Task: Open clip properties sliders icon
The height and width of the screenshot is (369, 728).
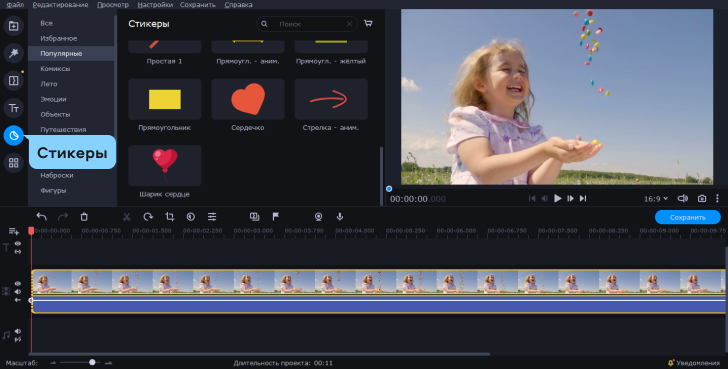Action: pyautogui.click(x=212, y=216)
